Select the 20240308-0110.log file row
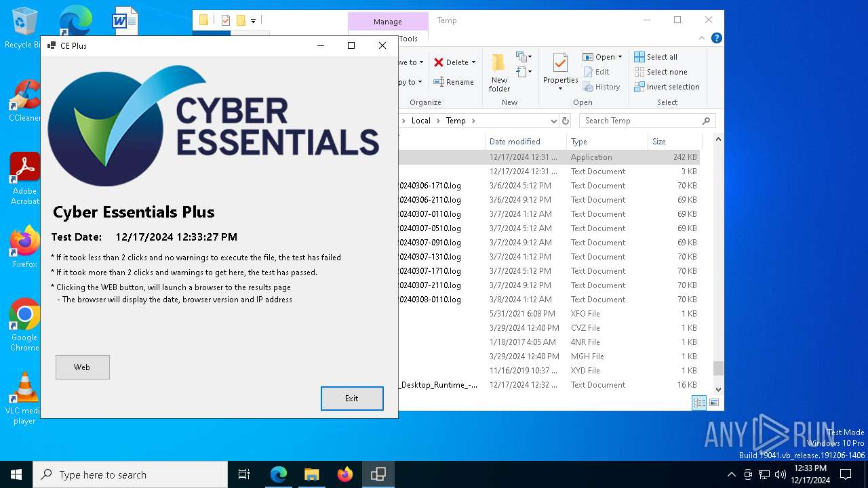868x488 pixels. point(549,300)
